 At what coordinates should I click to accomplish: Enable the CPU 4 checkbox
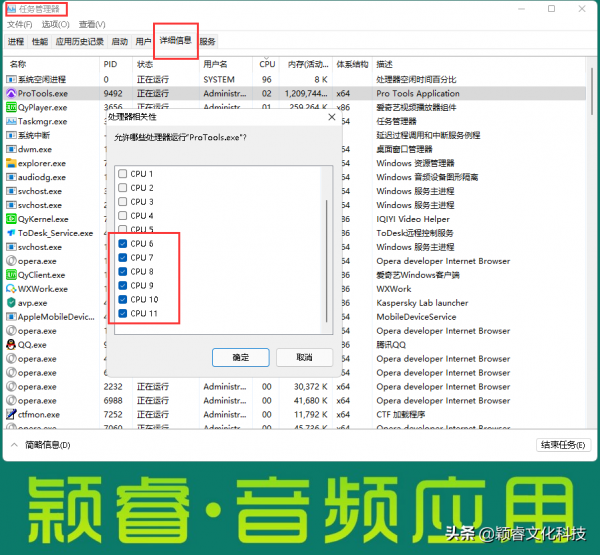click(x=122, y=215)
